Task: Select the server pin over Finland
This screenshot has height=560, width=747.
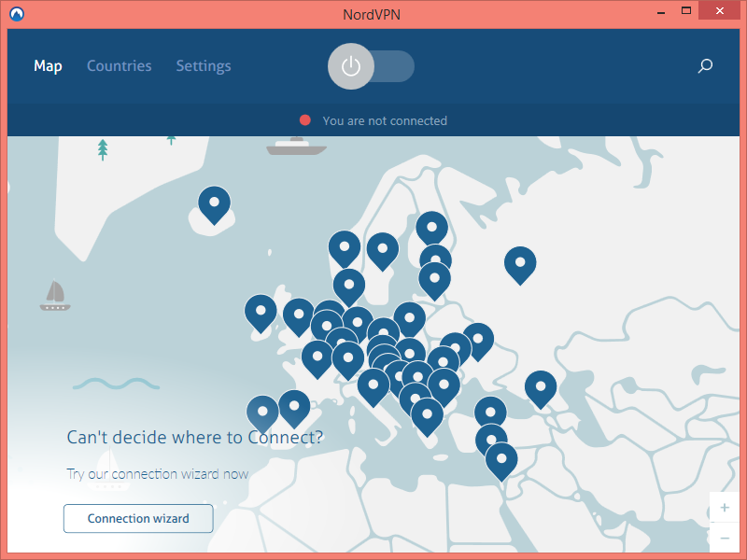Action: click(x=432, y=229)
